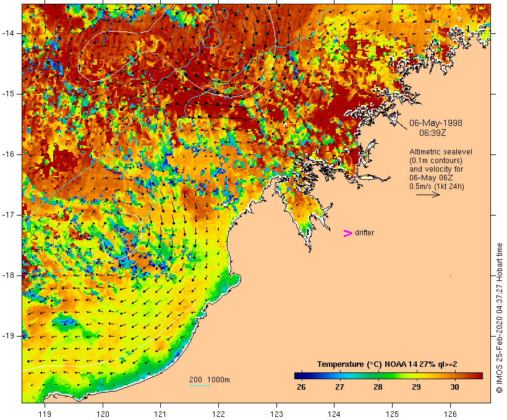Screen dimensions: 507x420
Task: Click the Temperature NOAA 14 colorbar title
Action: 387,364
